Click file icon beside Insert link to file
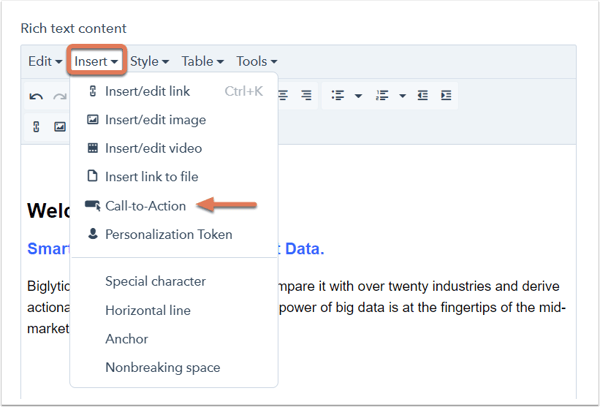600x407 pixels. click(93, 176)
